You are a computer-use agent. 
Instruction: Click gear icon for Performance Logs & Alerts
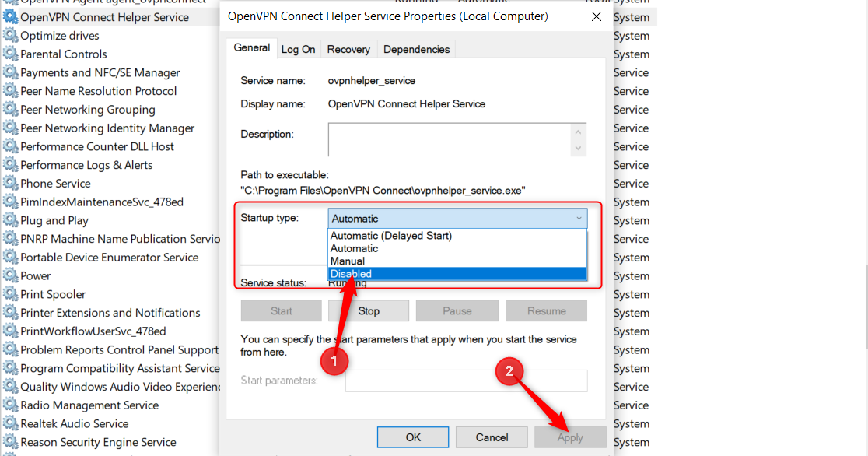tap(11, 164)
